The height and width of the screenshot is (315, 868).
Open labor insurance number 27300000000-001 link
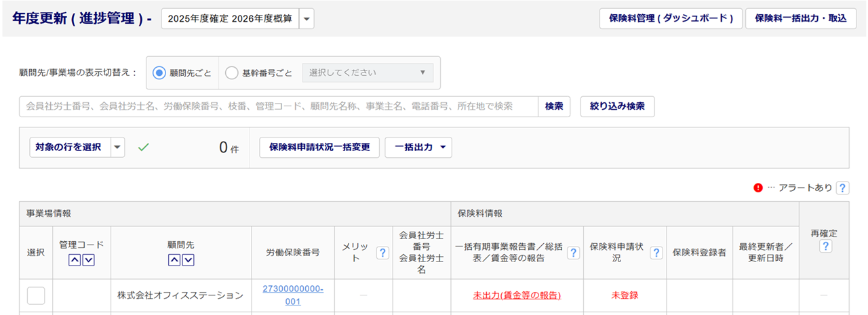point(293,295)
